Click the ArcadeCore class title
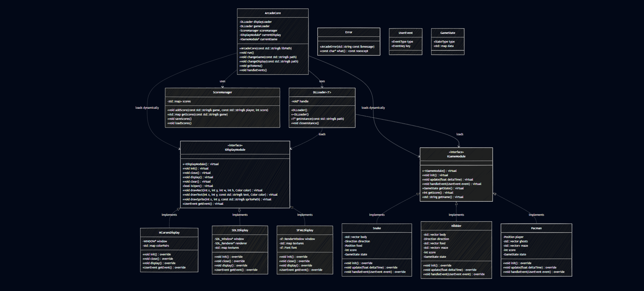This screenshot has width=644, height=291. point(273,13)
